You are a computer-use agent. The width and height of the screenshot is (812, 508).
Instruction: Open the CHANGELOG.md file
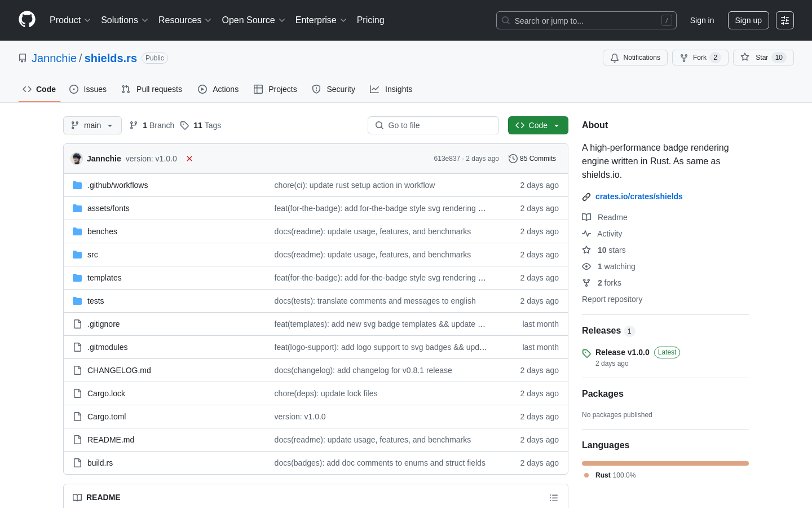pyautogui.click(x=119, y=370)
